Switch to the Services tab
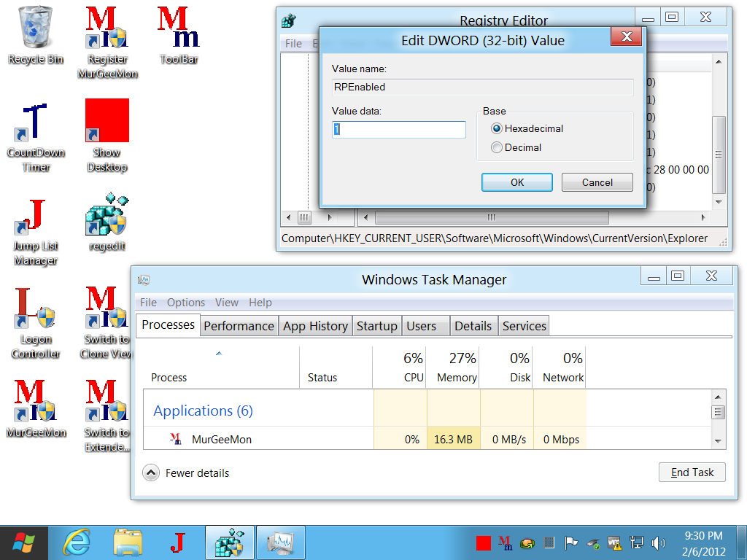The image size is (747, 560). (x=524, y=326)
